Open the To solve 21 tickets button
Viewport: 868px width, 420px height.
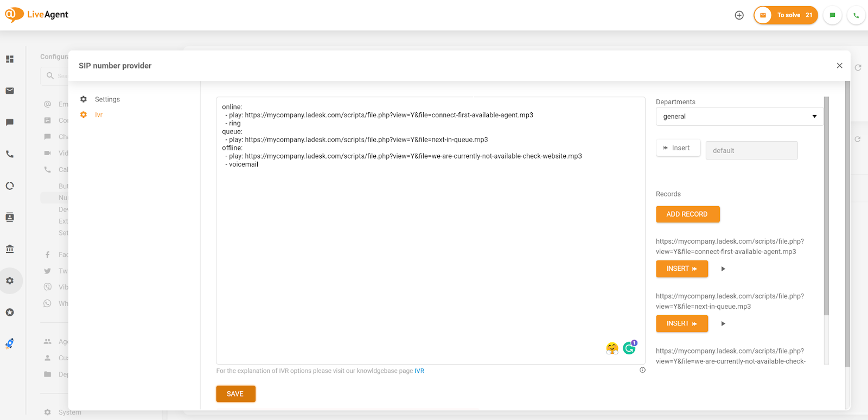tap(786, 15)
